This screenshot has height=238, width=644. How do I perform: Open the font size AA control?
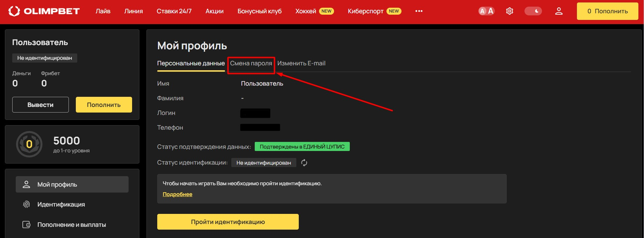pyautogui.click(x=486, y=11)
